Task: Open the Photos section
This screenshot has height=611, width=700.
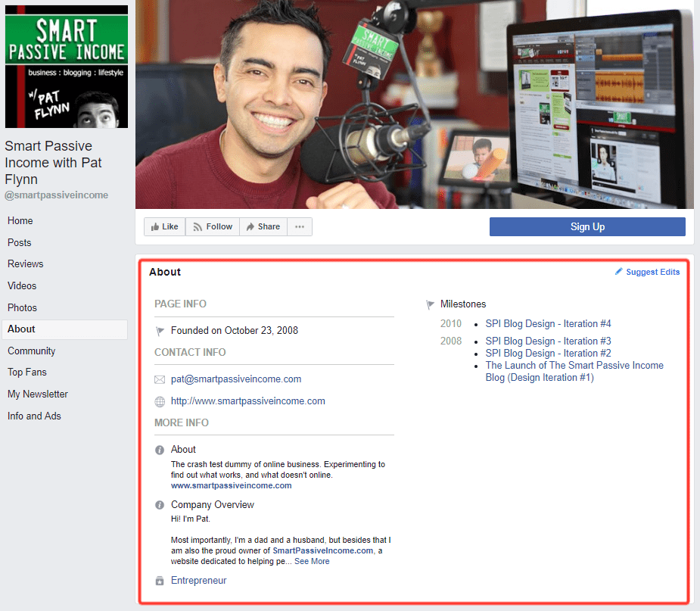Action: 22,307
